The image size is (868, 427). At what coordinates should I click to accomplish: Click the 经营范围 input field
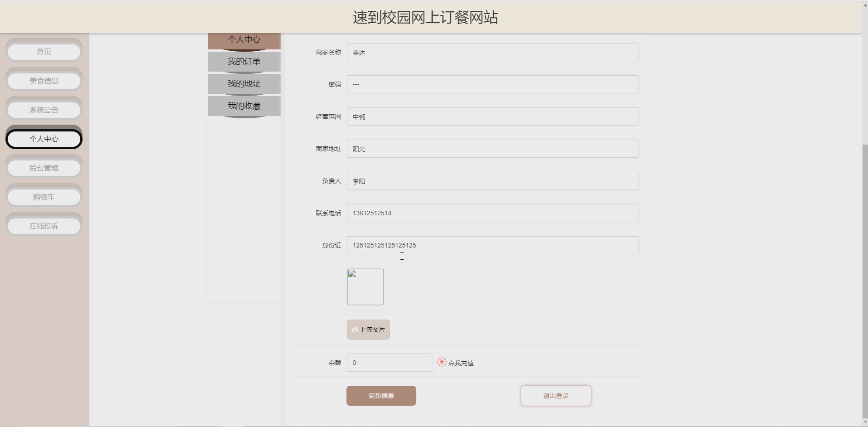(x=493, y=116)
